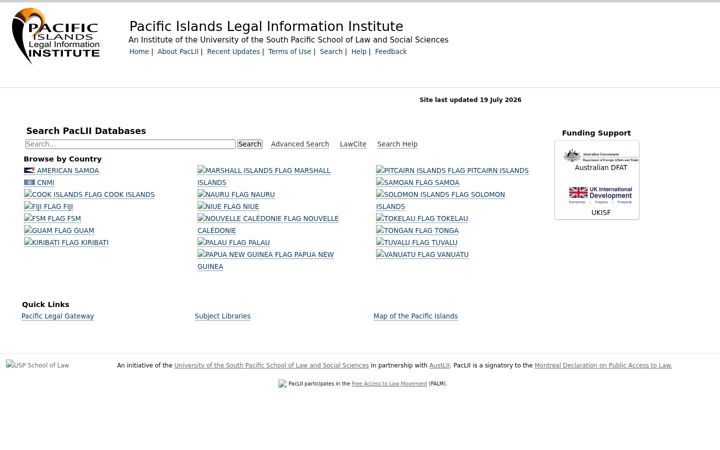Browse Tokelau databases
The height and width of the screenshot is (450, 720).
[422, 218]
